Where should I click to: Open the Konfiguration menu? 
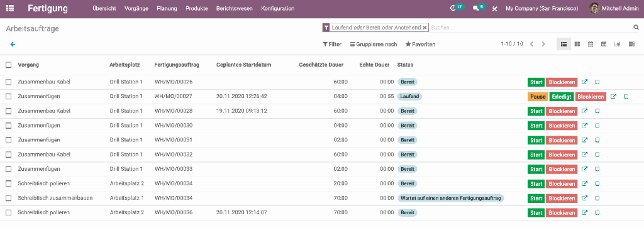[277, 8]
